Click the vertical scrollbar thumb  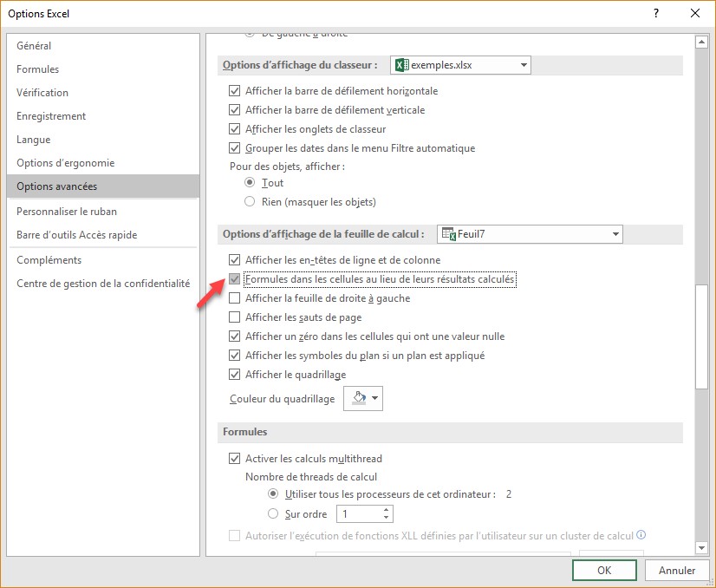pos(701,336)
